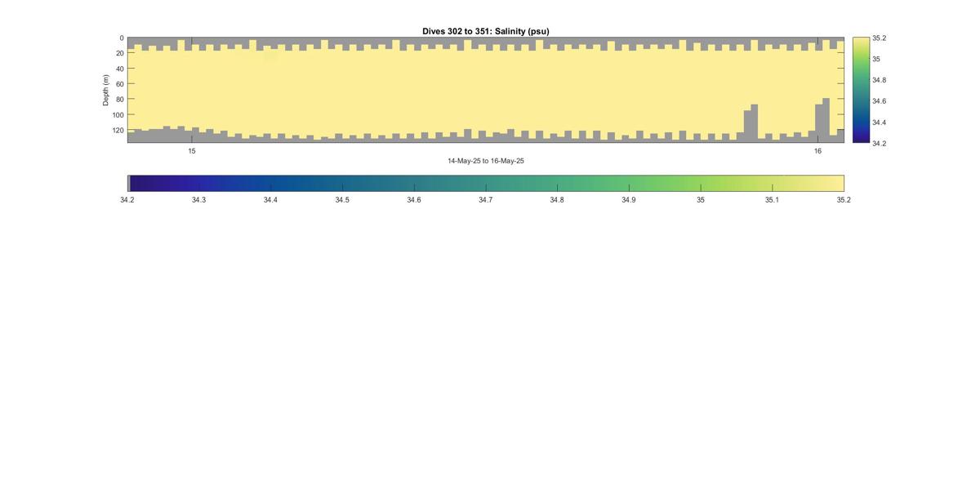Click the horizontal colorbar label '35.2'
The image size is (980, 499).
[844, 200]
